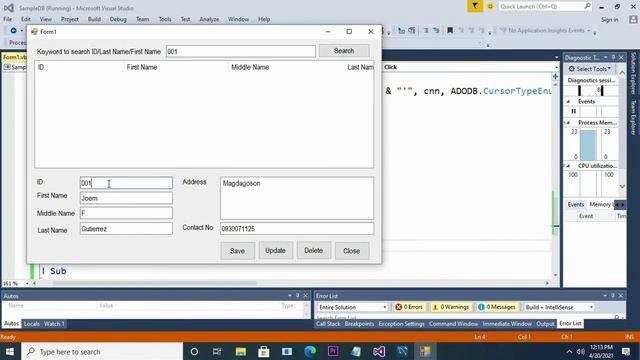Open the Entire Solution scope dropdown

point(352,307)
